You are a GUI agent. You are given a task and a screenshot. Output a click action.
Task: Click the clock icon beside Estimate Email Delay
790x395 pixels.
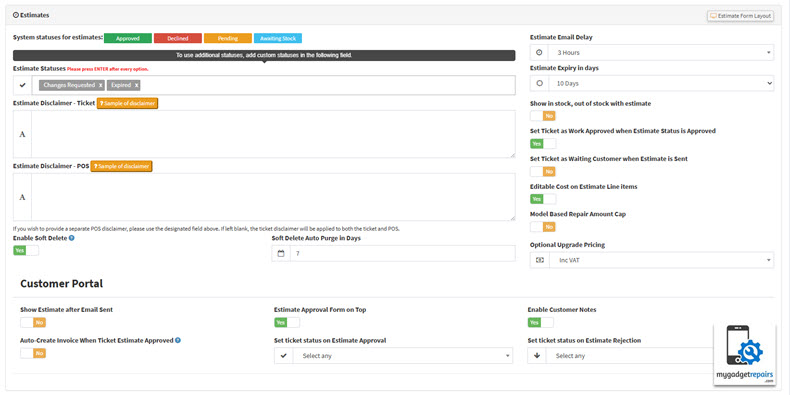(x=540, y=52)
